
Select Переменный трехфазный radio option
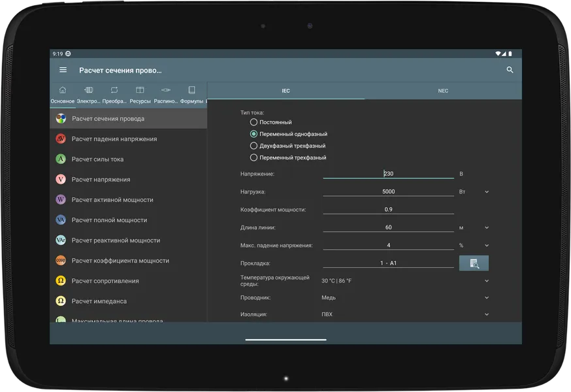[x=288, y=157]
